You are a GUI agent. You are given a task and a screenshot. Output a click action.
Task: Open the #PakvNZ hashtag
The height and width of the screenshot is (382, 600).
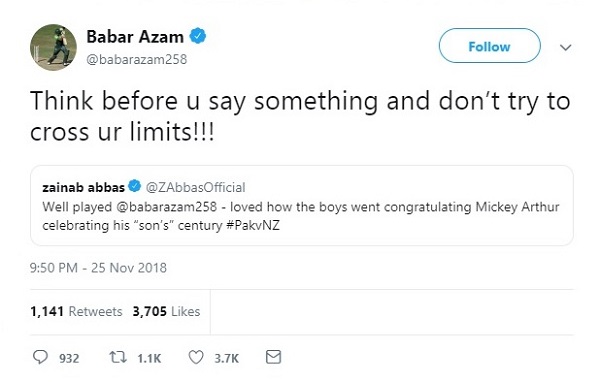coord(253,225)
